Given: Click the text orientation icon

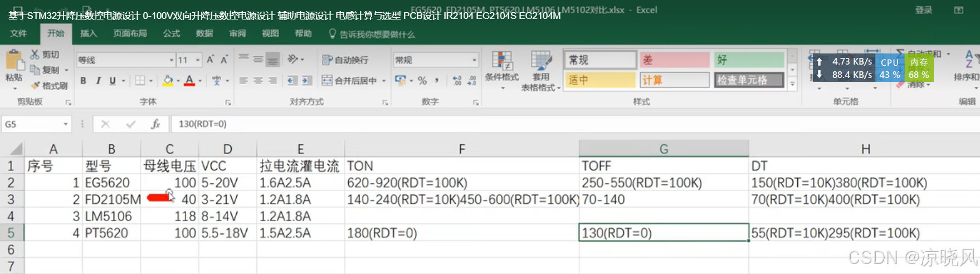Looking at the screenshot, I should [x=292, y=58].
